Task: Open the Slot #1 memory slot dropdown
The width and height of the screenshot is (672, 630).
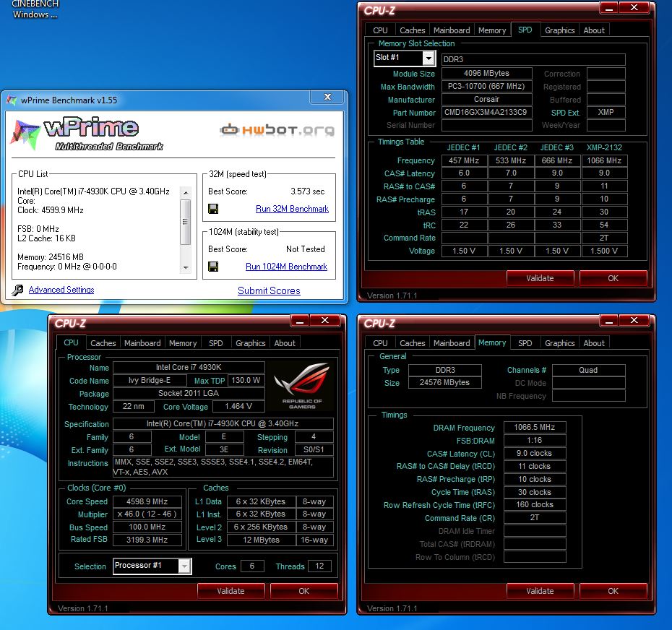Action: [428, 59]
